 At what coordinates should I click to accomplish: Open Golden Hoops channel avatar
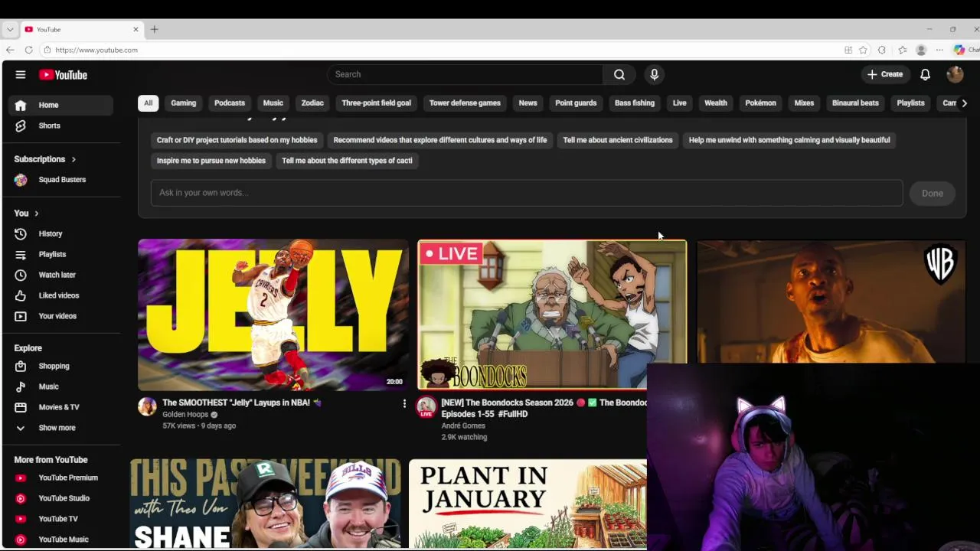click(x=147, y=406)
